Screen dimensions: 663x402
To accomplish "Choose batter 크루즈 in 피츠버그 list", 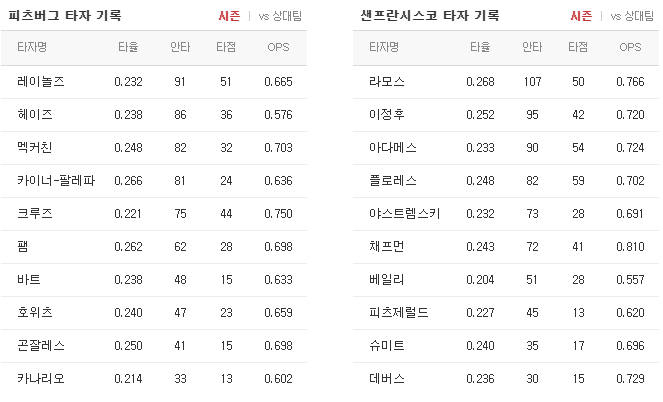I will pyautogui.click(x=35, y=213).
